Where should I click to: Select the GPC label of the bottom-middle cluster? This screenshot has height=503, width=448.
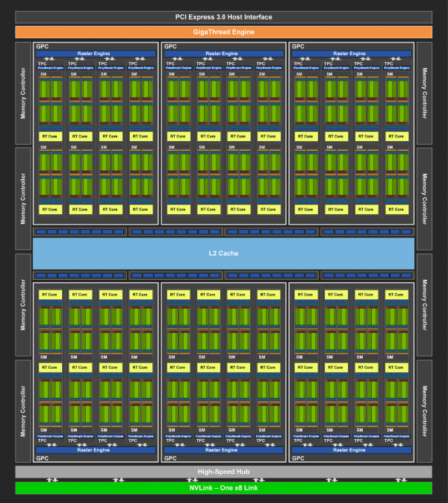pos(170,458)
